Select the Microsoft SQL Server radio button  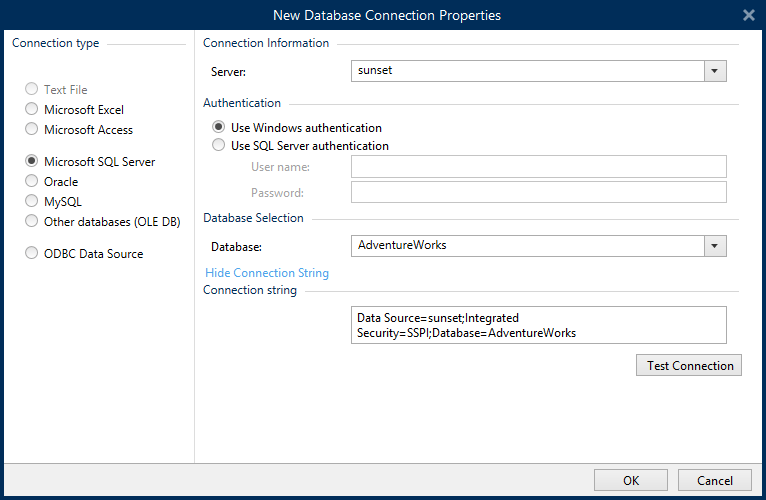pos(33,162)
